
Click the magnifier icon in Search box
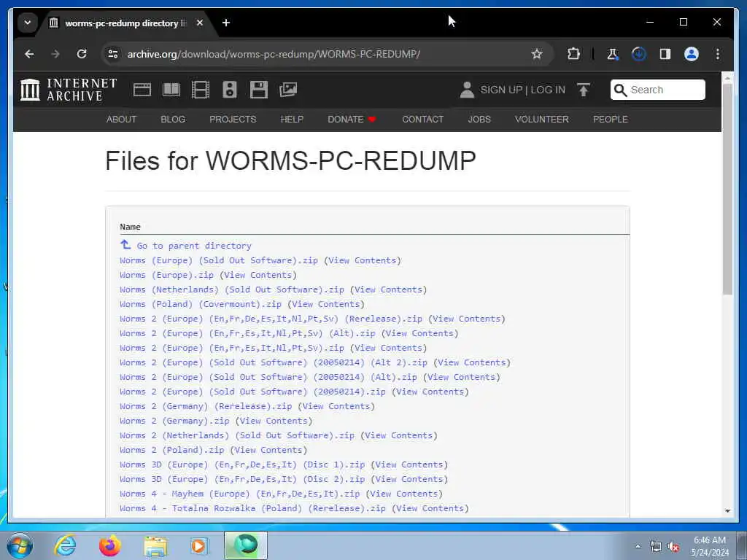(x=620, y=90)
